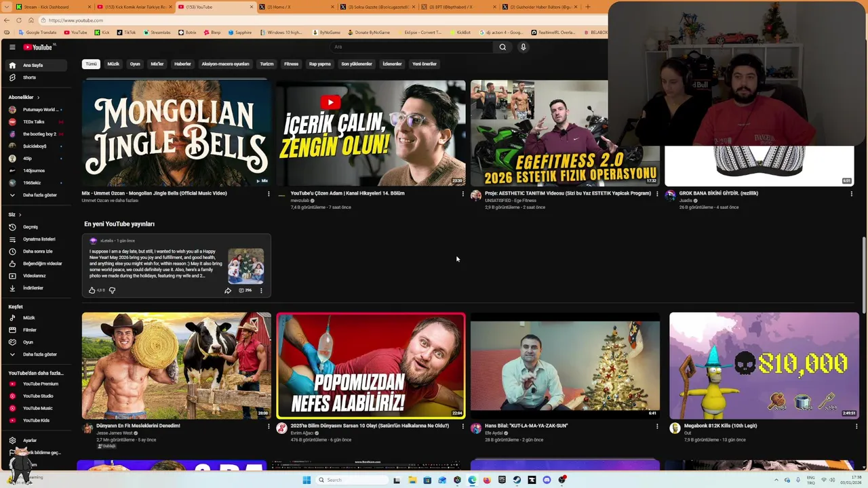The image size is (868, 488).
Task: Open the browser tab list dropdown
Action: pyautogui.click(x=6, y=7)
